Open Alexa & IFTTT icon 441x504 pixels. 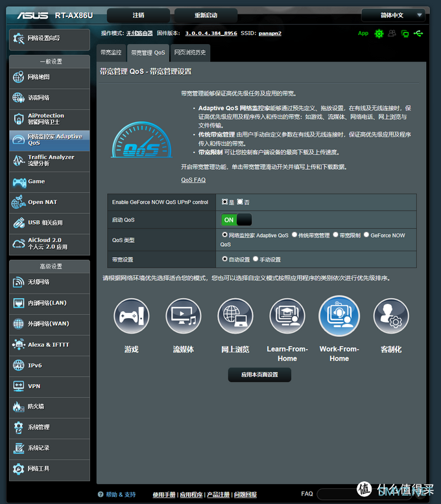tap(19, 345)
